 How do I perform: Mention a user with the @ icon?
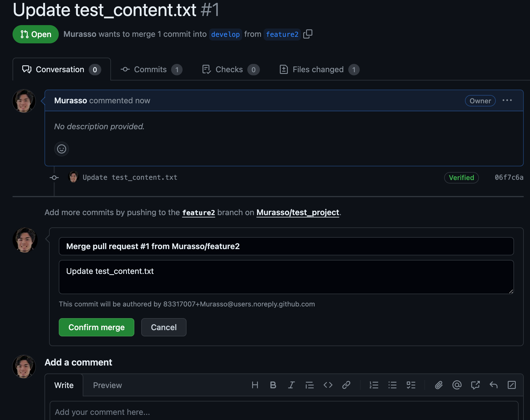pyautogui.click(x=457, y=385)
